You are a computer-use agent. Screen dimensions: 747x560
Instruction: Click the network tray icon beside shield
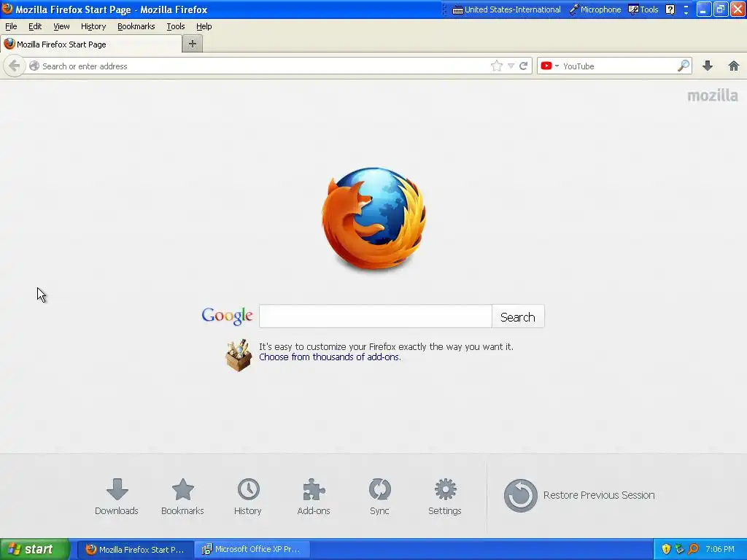[x=679, y=549]
